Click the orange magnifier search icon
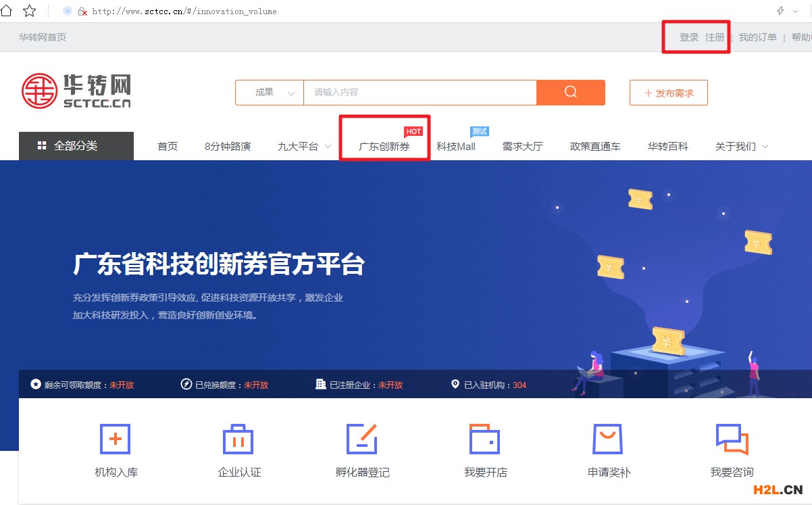812x505 pixels. click(570, 92)
